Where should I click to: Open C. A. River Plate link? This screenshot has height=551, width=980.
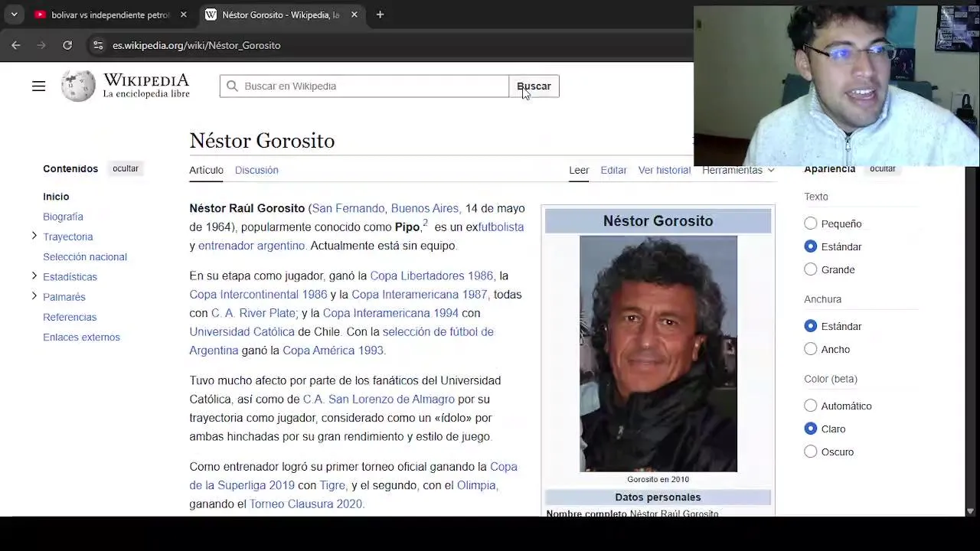pos(254,313)
